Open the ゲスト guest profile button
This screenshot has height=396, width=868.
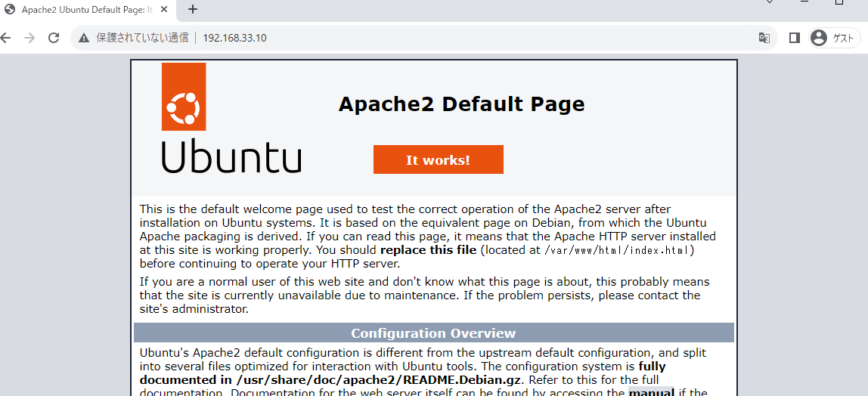click(x=835, y=38)
